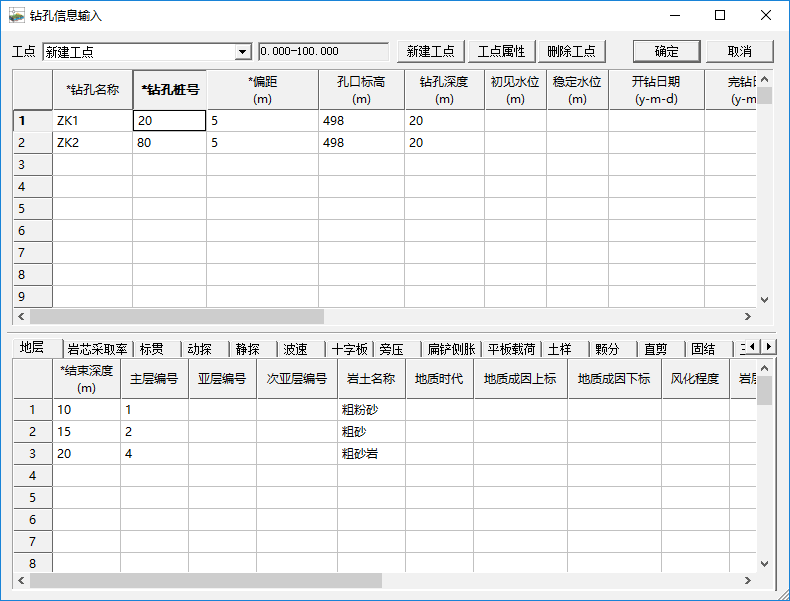Click upper table's horizontal scroll-left arrow

[21, 316]
